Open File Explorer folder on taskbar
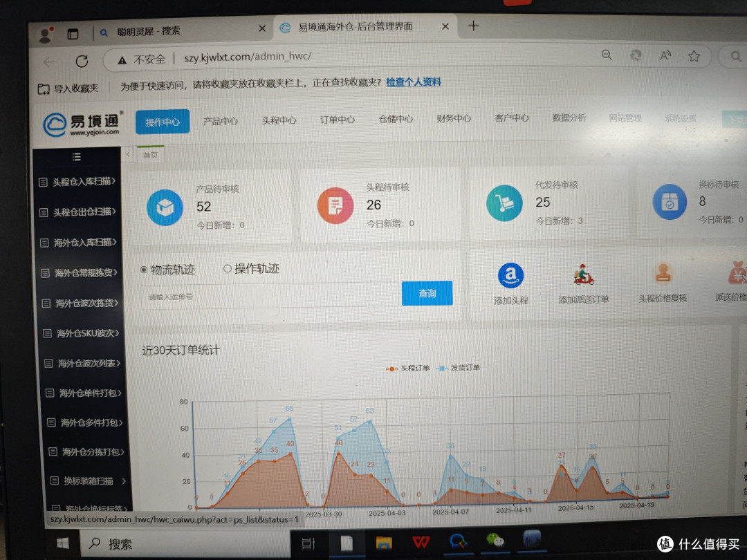The width and height of the screenshot is (747, 560). point(384,543)
